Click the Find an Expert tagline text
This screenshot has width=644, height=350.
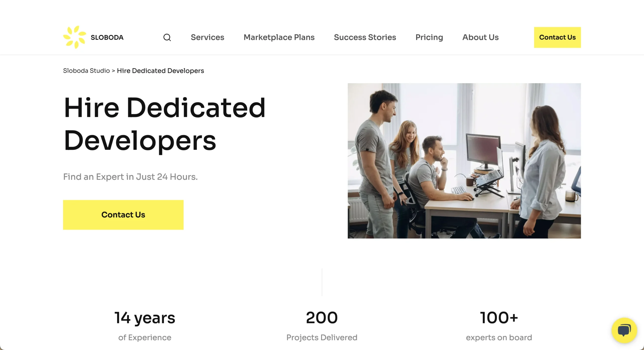(130, 177)
